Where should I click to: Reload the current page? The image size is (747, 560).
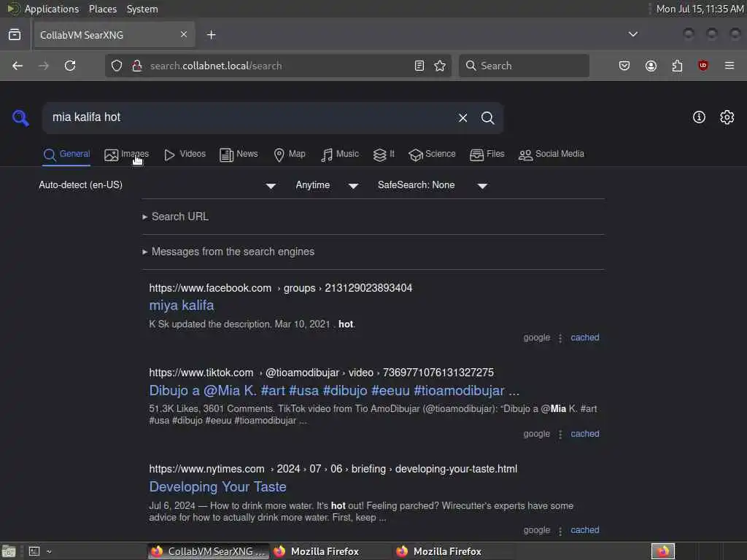point(70,66)
